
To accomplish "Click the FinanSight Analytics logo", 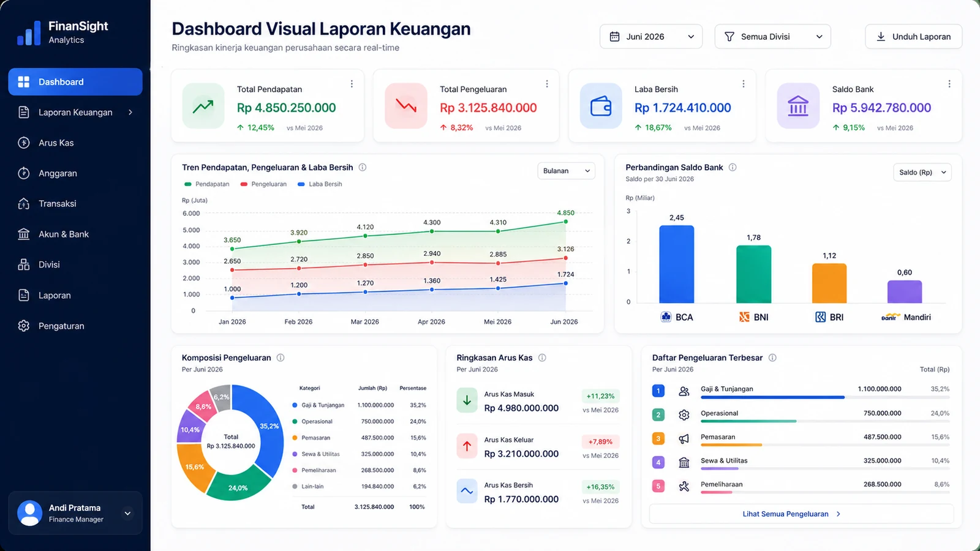I will pyautogui.click(x=62, y=32).
